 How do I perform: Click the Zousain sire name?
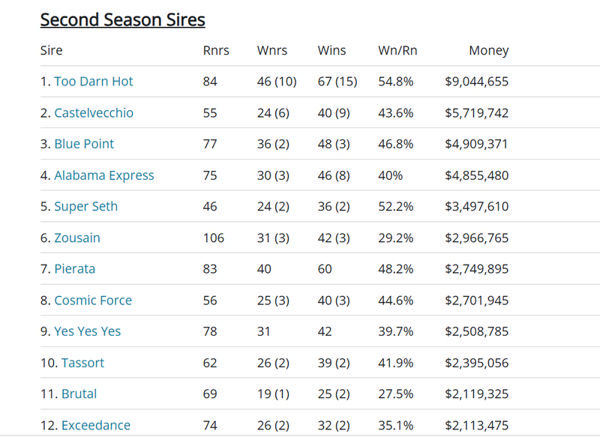(77, 238)
